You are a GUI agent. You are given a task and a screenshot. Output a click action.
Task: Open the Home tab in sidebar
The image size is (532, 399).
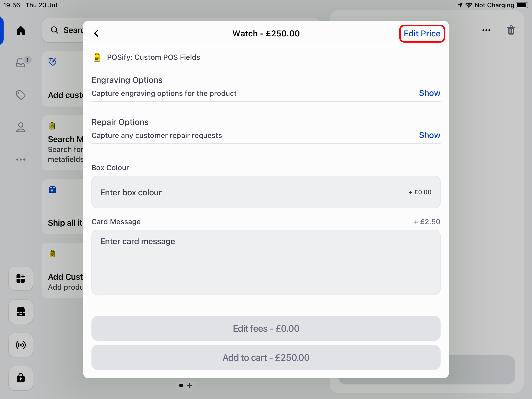pyautogui.click(x=21, y=31)
